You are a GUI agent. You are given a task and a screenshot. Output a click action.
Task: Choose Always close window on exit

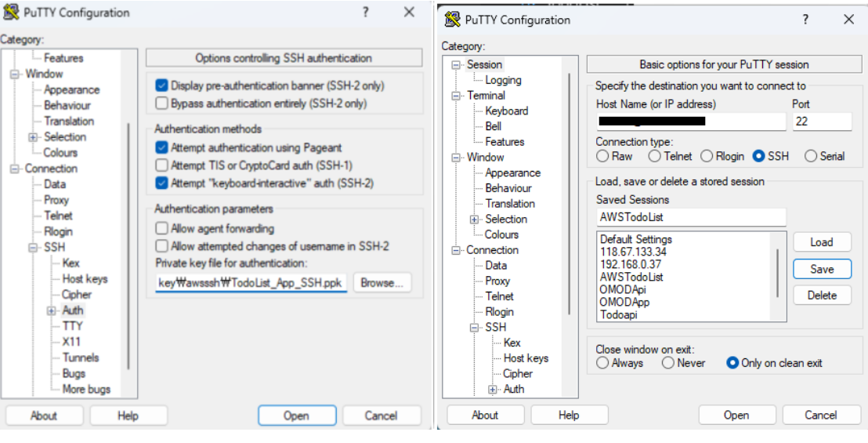pos(602,363)
